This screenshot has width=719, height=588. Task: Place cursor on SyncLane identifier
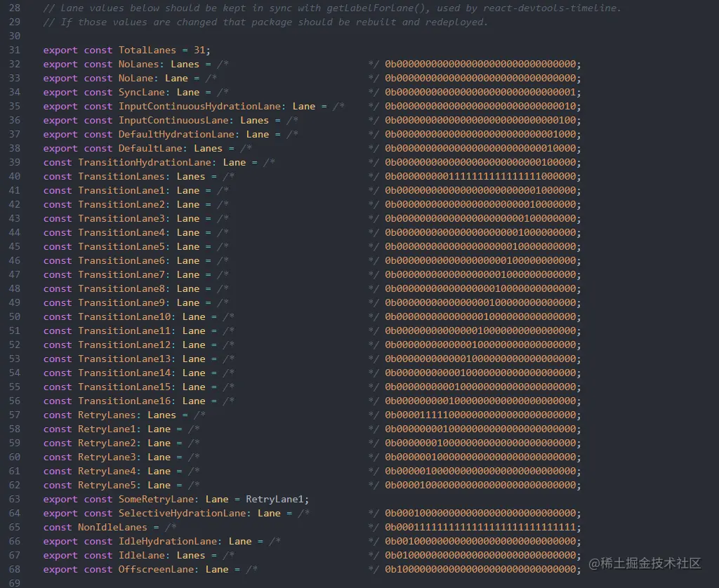point(141,93)
